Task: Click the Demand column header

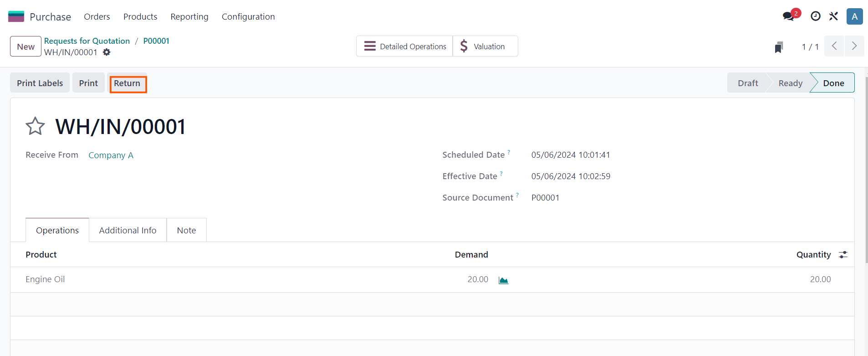Action: [471, 254]
